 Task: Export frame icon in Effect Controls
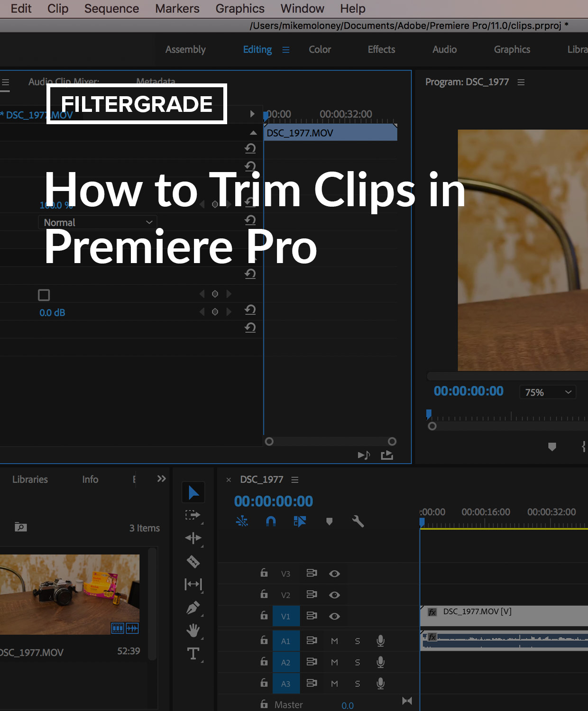[x=387, y=455]
